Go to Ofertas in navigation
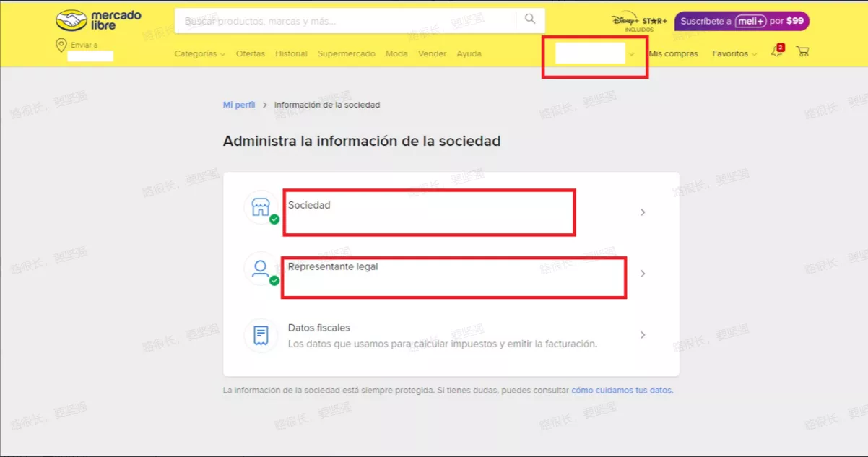Viewport: 868px width, 457px height. [x=250, y=54]
